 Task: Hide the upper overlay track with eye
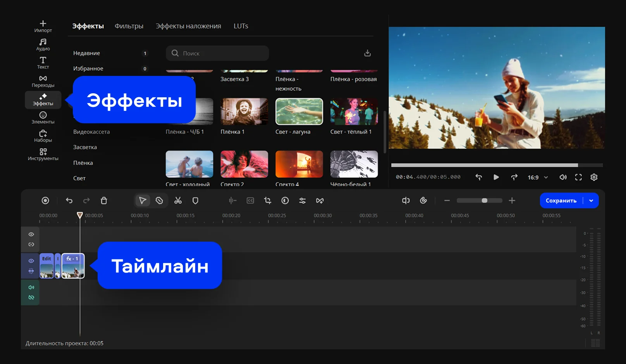point(31,234)
